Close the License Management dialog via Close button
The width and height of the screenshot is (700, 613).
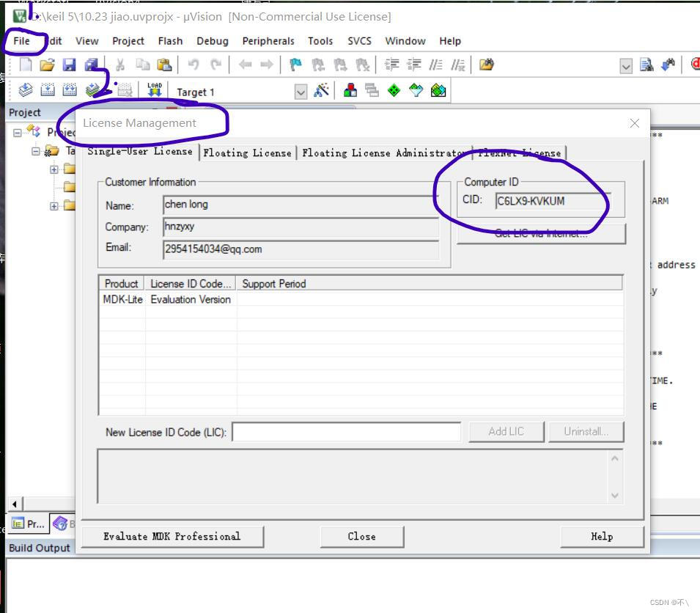click(x=361, y=536)
